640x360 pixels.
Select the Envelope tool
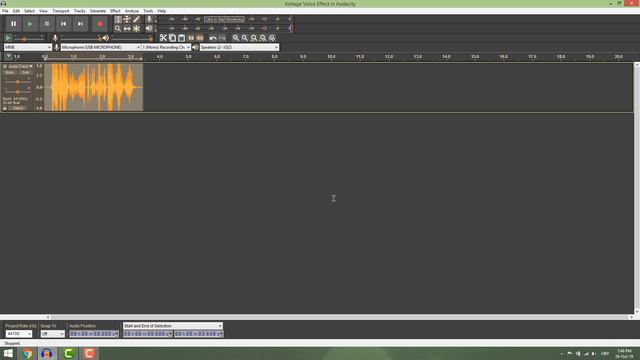(x=127, y=19)
